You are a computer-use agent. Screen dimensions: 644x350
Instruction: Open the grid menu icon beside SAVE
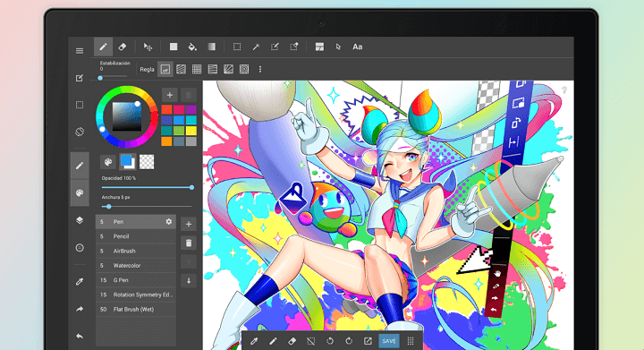[411, 341]
